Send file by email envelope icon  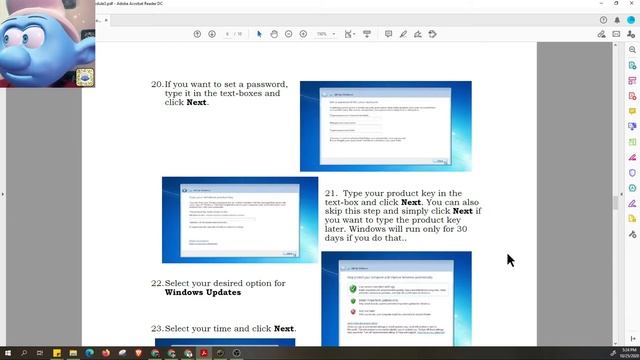[x=616, y=34]
